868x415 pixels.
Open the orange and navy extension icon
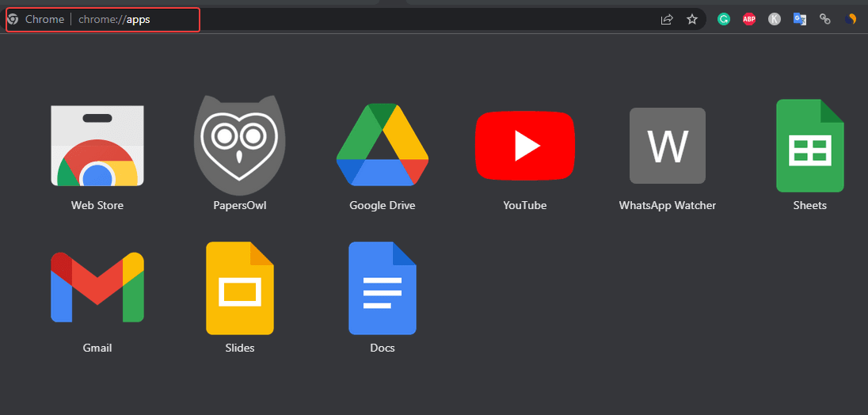851,19
